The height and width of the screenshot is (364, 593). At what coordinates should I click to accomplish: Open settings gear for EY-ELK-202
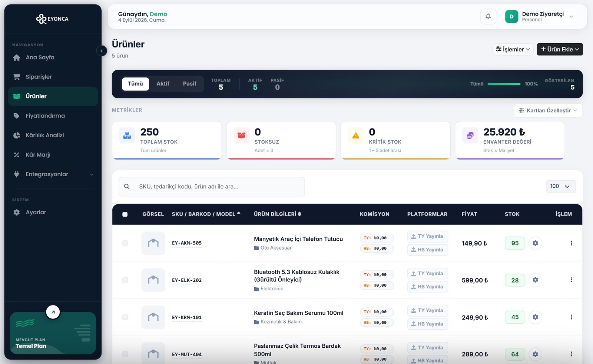click(x=535, y=280)
